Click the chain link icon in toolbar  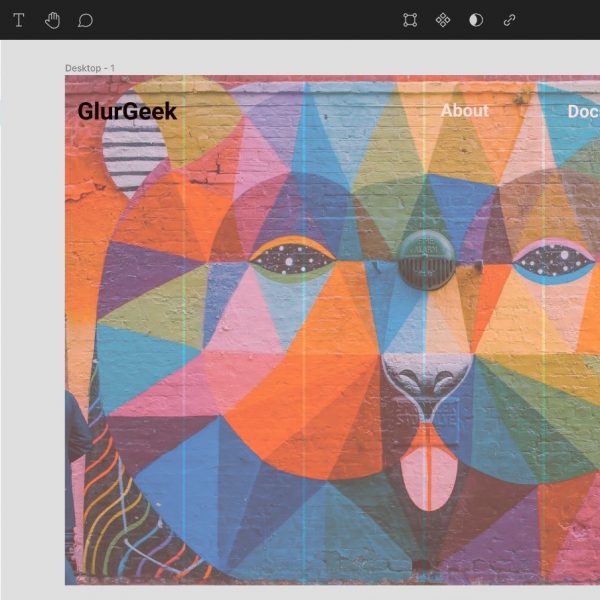(509, 20)
